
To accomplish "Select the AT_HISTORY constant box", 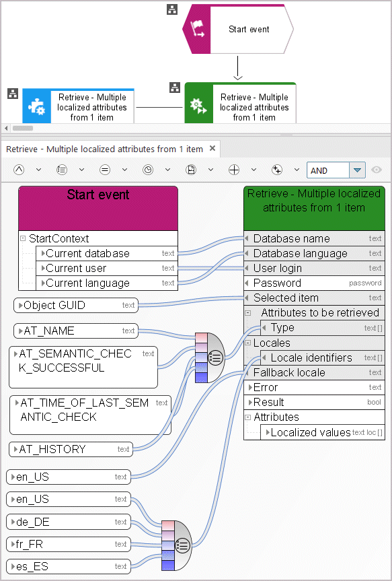I will click(71, 450).
